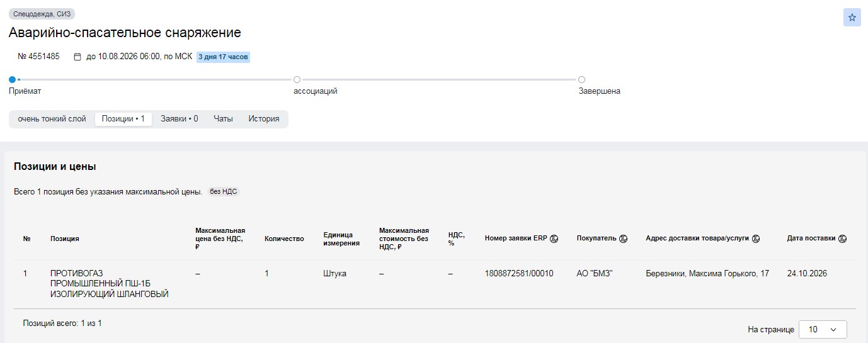Click the без НДС badge

pos(224,191)
